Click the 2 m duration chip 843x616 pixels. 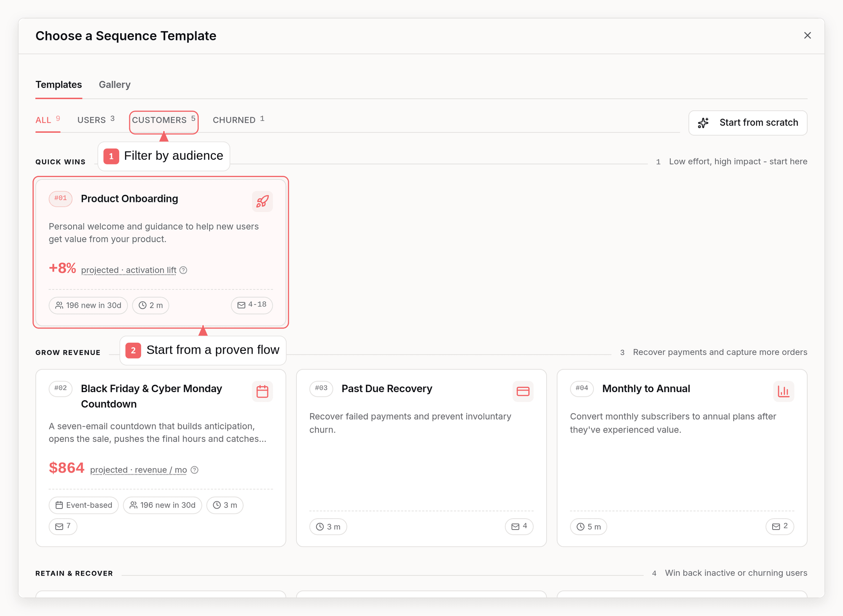[x=150, y=305]
